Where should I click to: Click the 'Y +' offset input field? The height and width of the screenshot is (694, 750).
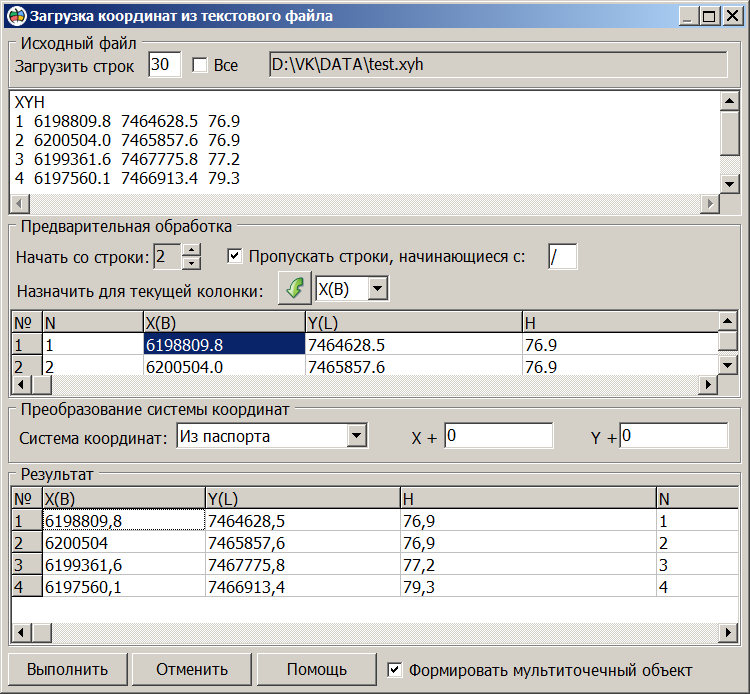(673, 436)
